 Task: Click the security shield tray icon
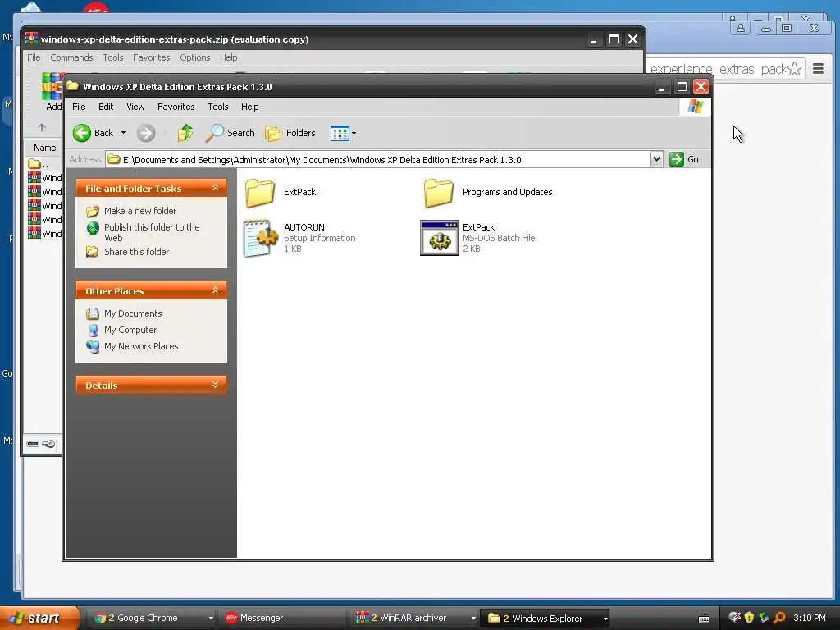(749, 618)
